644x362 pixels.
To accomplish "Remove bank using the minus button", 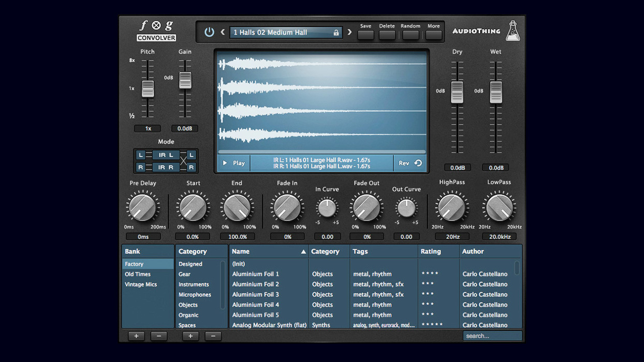I will click(159, 336).
